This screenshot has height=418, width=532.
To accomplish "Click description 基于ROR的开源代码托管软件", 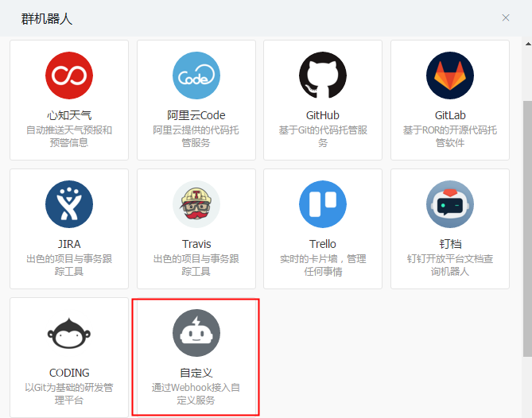I will click(x=450, y=136).
